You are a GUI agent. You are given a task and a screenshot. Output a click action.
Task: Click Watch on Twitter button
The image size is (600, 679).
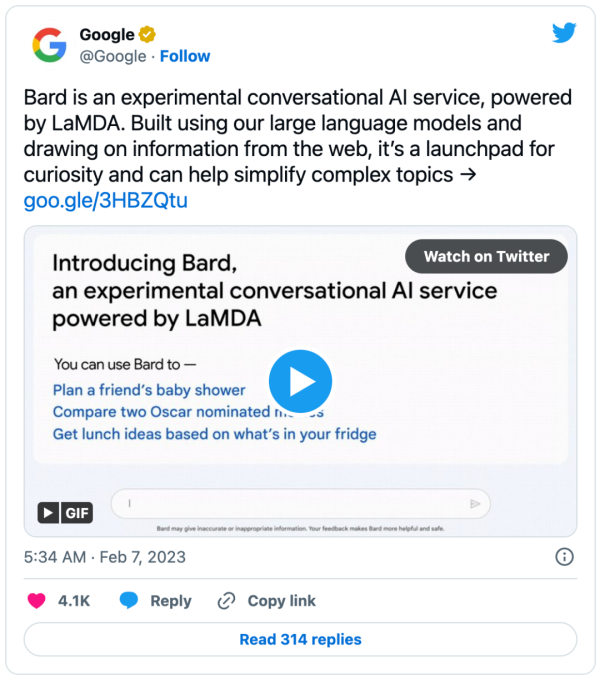point(486,256)
